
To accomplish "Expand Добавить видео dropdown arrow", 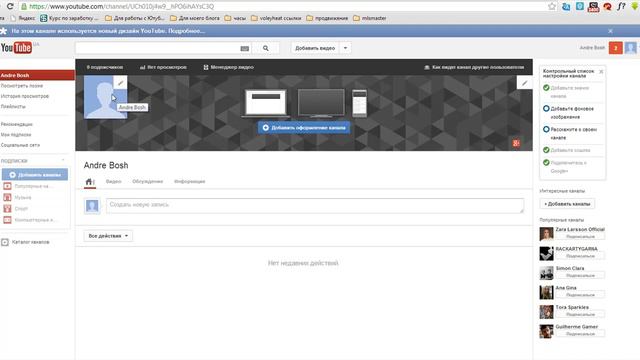I will [345, 48].
